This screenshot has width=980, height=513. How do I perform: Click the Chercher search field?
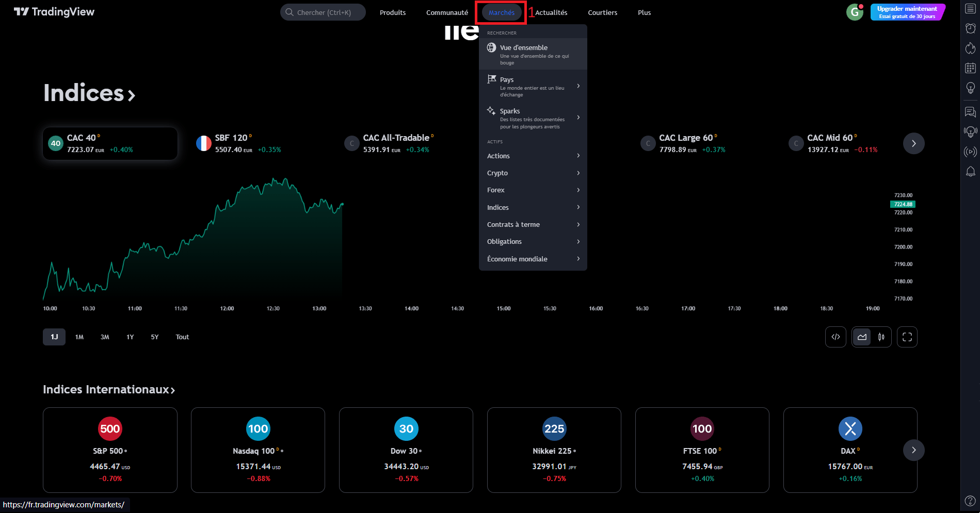(x=323, y=12)
